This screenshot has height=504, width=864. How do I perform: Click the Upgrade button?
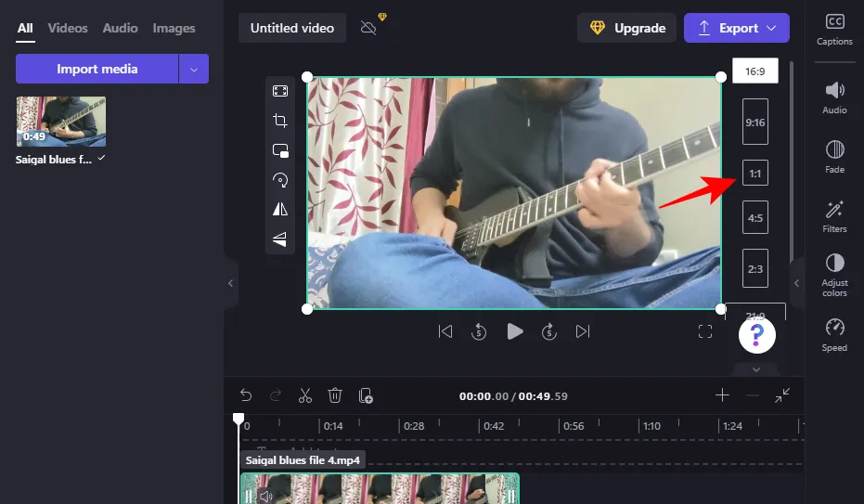pyautogui.click(x=627, y=28)
